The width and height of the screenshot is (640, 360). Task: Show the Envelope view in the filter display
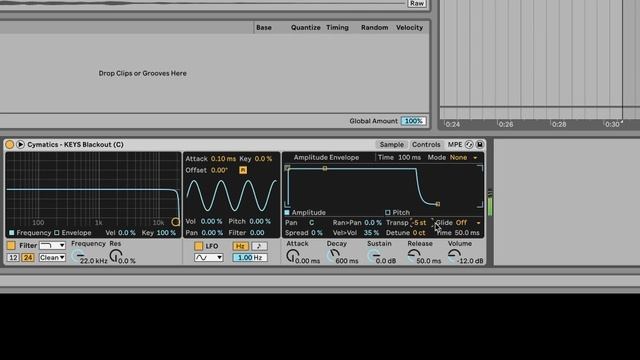[73, 233]
